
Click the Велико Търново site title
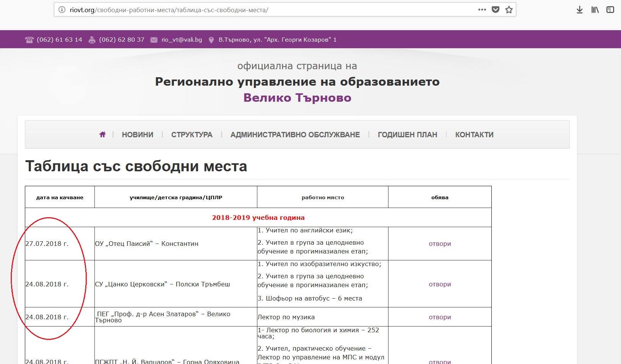tap(297, 98)
